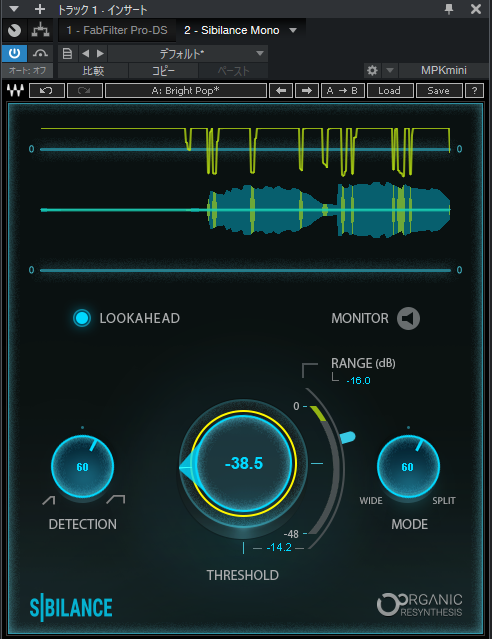This screenshot has width=492, height=639.
Task: Switch to the Sibilance Mono tab
Action: tap(232, 30)
